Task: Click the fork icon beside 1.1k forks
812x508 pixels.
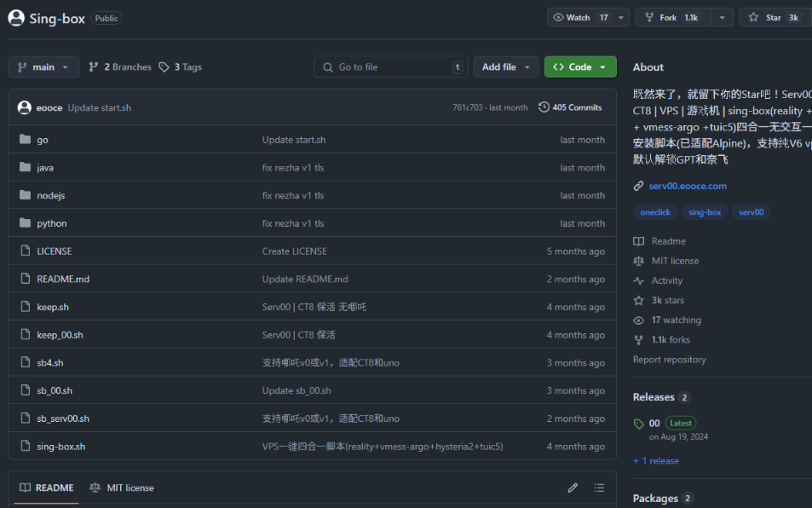Action: pyautogui.click(x=638, y=340)
